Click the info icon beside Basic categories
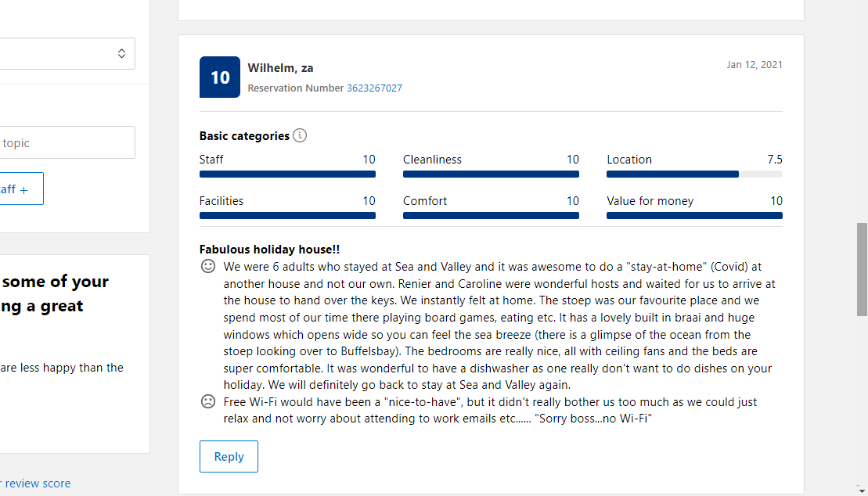 (300, 135)
